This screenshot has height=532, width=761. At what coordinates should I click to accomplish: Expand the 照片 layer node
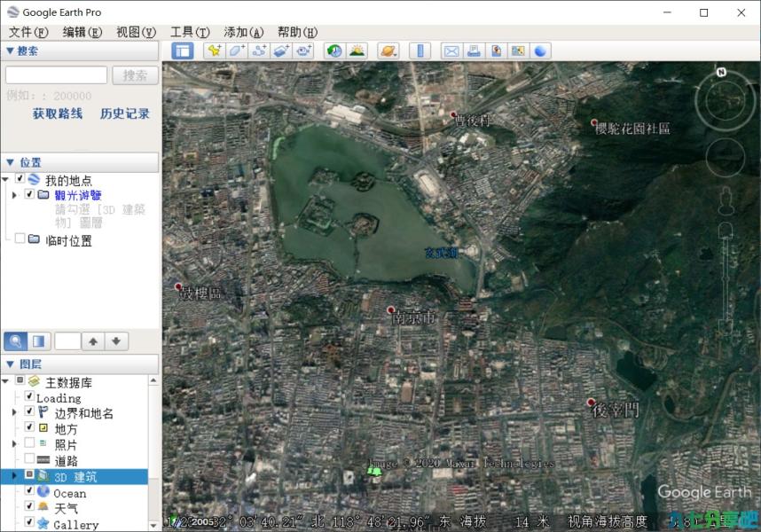[14, 443]
